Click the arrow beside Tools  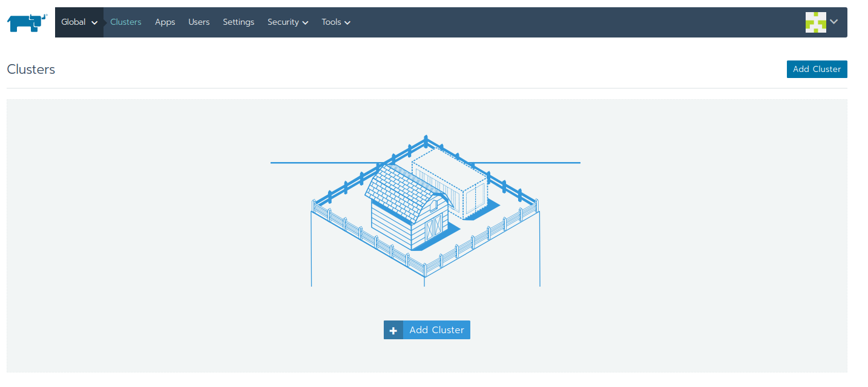(347, 23)
